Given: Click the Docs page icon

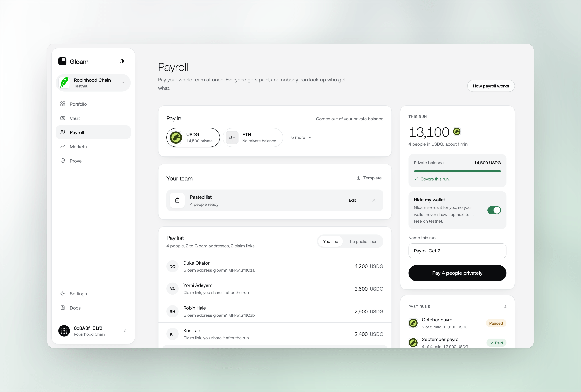Looking at the screenshot, I should click(x=63, y=308).
